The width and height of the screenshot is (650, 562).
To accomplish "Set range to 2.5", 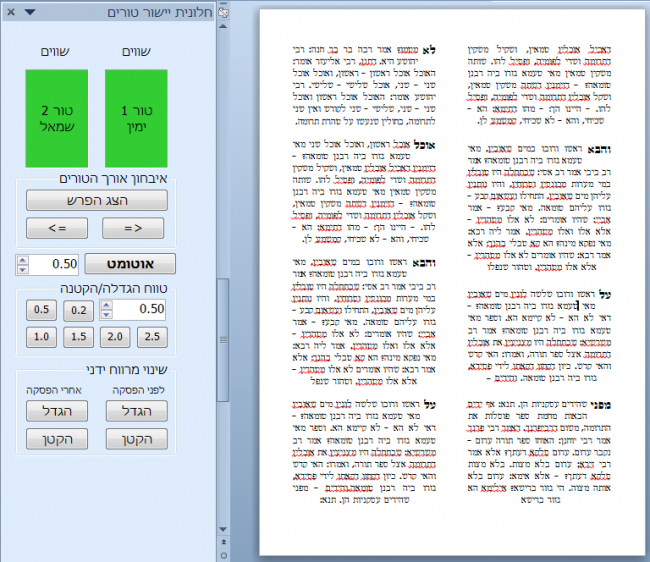I will point(152,337).
